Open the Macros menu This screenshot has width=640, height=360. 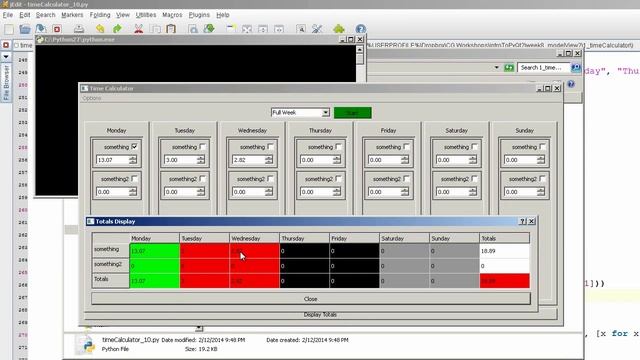point(172,15)
